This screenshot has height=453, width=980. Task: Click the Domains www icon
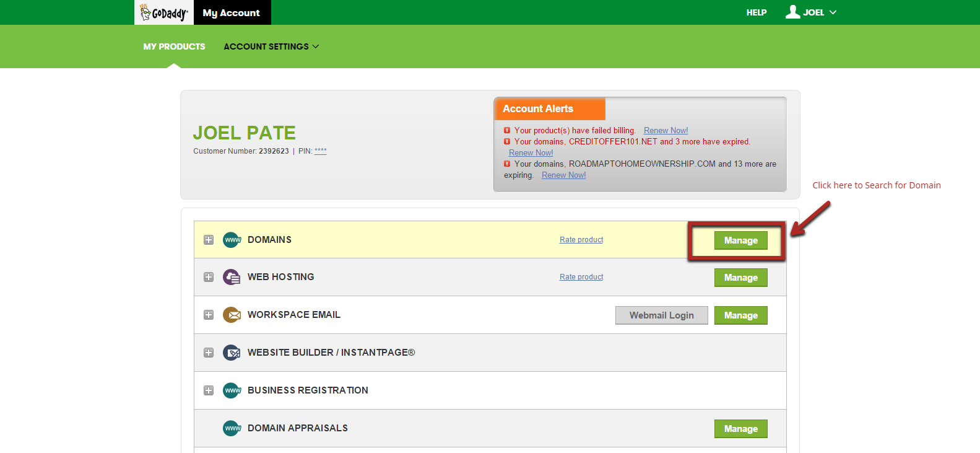click(232, 240)
